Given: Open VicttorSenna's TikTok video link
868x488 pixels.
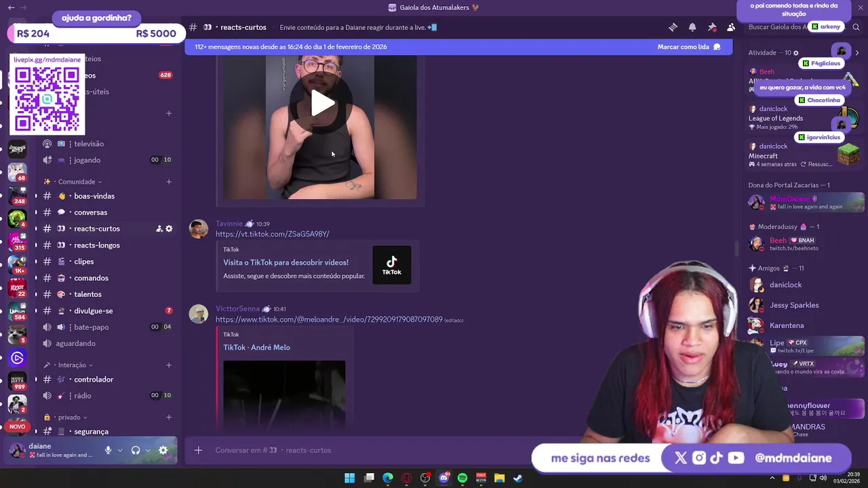Looking at the screenshot, I should pos(329,319).
